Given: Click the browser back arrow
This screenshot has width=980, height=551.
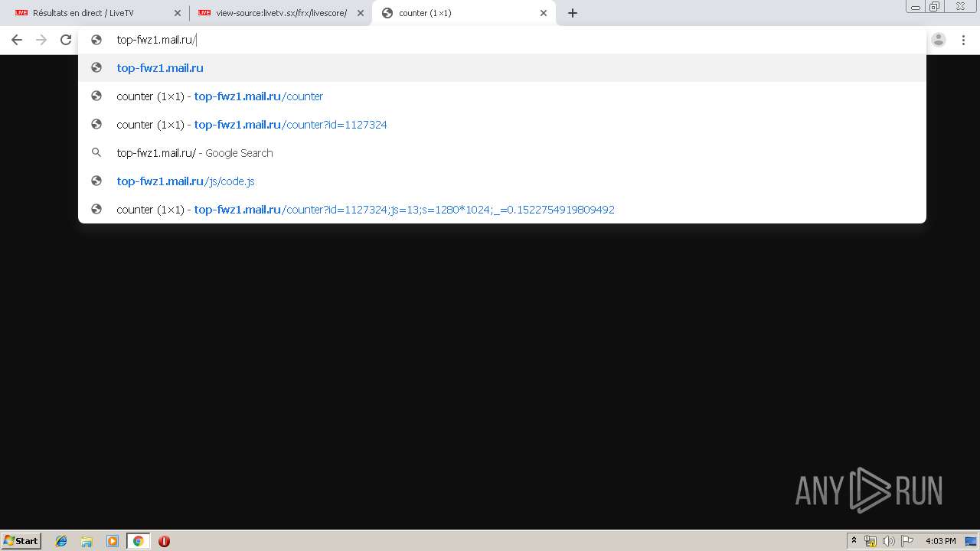Looking at the screenshot, I should coord(17,40).
